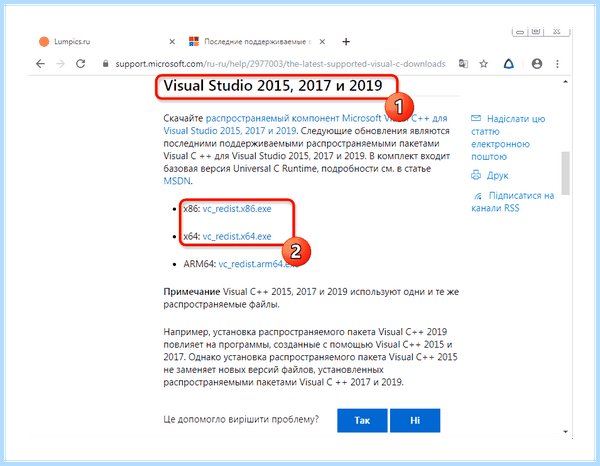Click the Visual Studio 2015, 2017 и 2019 heading
The width and height of the screenshot is (600, 466).
click(x=273, y=85)
